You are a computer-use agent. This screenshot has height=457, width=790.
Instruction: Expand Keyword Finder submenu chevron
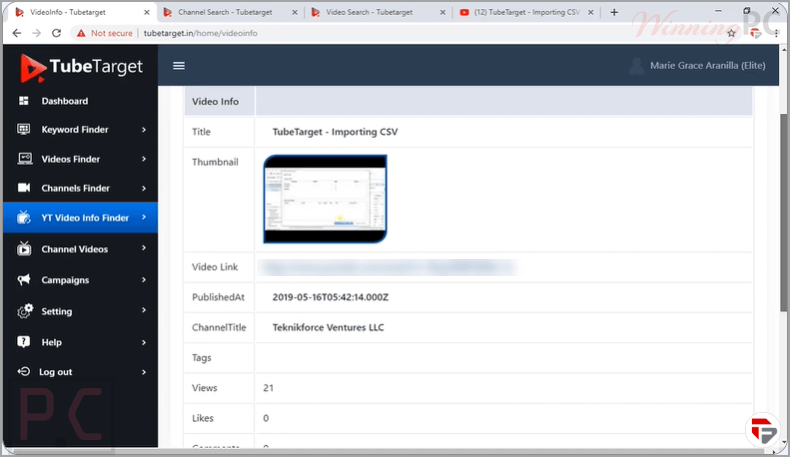pos(144,129)
